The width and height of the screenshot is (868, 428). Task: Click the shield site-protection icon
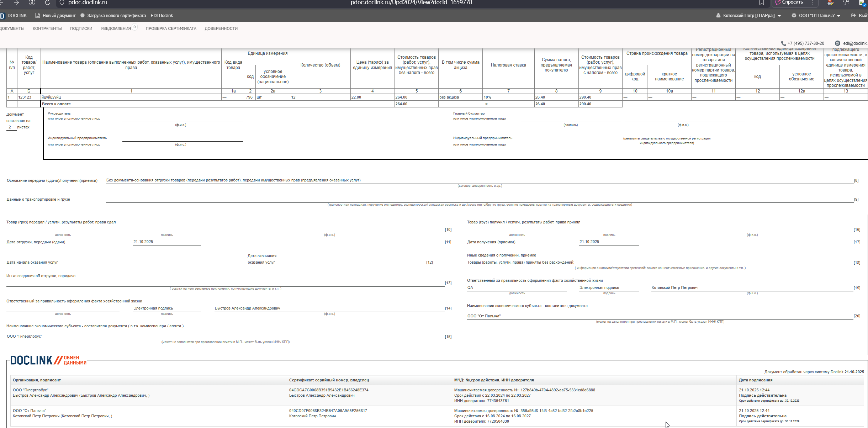pyautogui.click(x=62, y=2)
